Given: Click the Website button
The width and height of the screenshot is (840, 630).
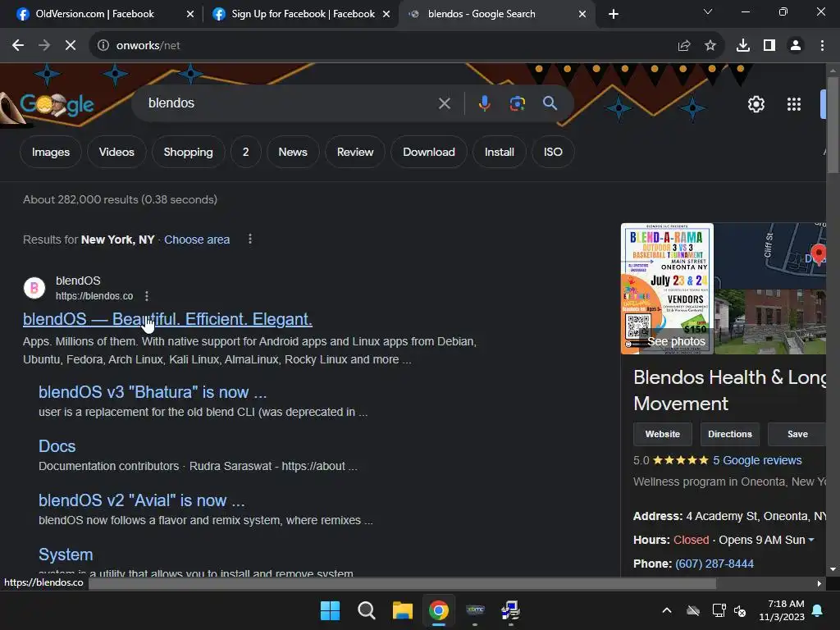Looking at the screenshot, I should click(x=662, y=434).
